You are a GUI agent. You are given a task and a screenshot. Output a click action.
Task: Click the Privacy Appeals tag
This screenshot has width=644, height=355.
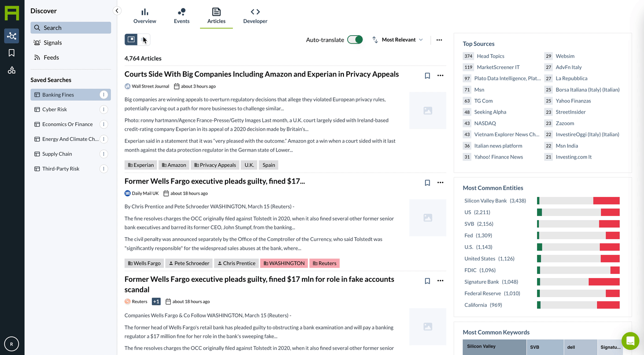215,165
